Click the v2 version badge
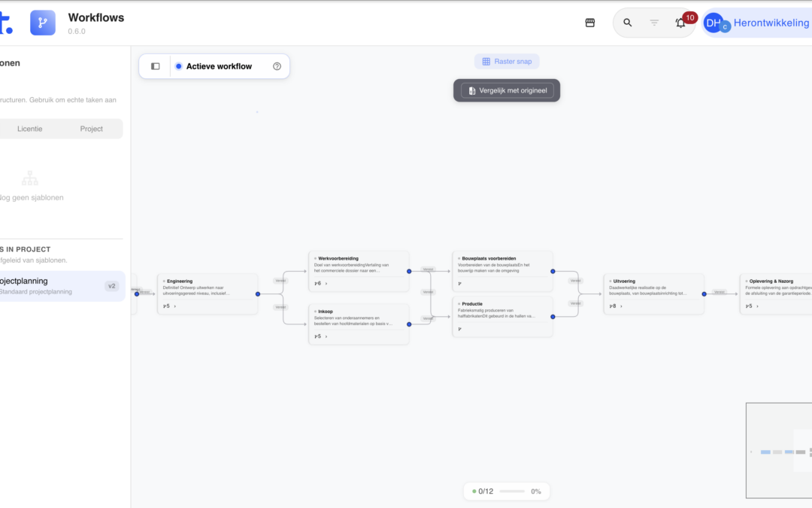The image size is (812, 508). pos(112,286)
